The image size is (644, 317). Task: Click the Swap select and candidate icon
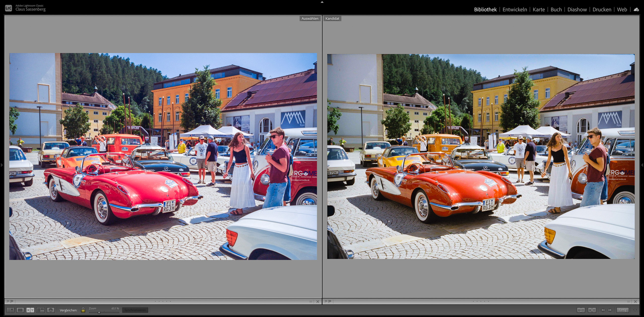(581, 310)
